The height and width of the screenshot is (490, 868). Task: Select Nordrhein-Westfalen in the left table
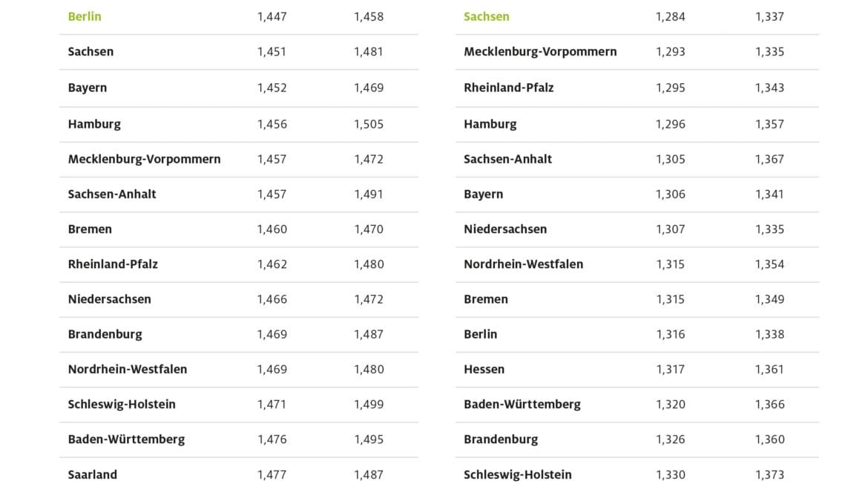click(128, 369)
